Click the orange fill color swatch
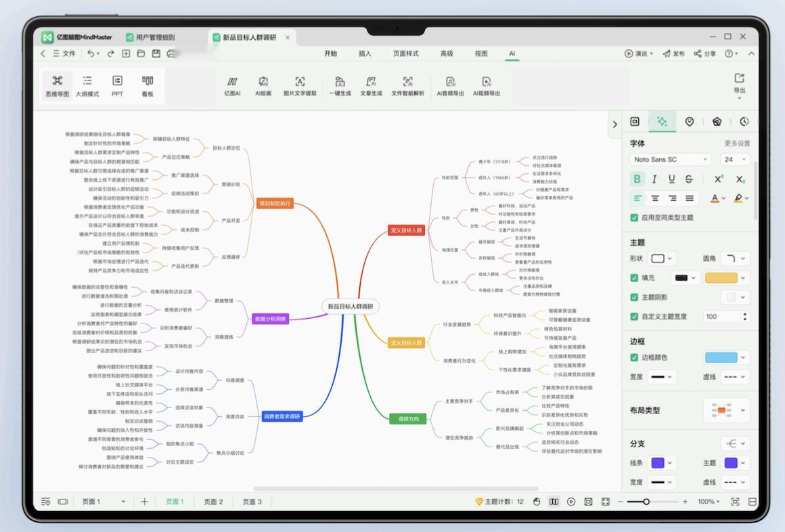 [721, 278]
